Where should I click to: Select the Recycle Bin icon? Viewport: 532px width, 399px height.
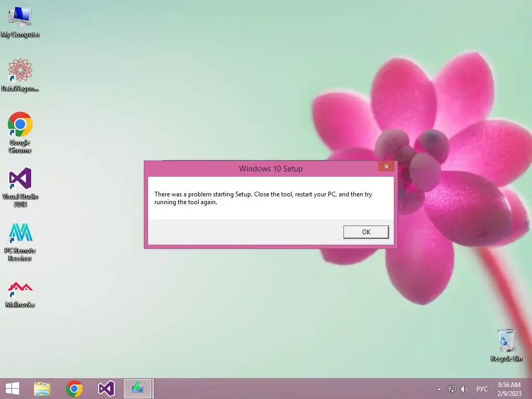pyautogui.click(x=506, y=345)
